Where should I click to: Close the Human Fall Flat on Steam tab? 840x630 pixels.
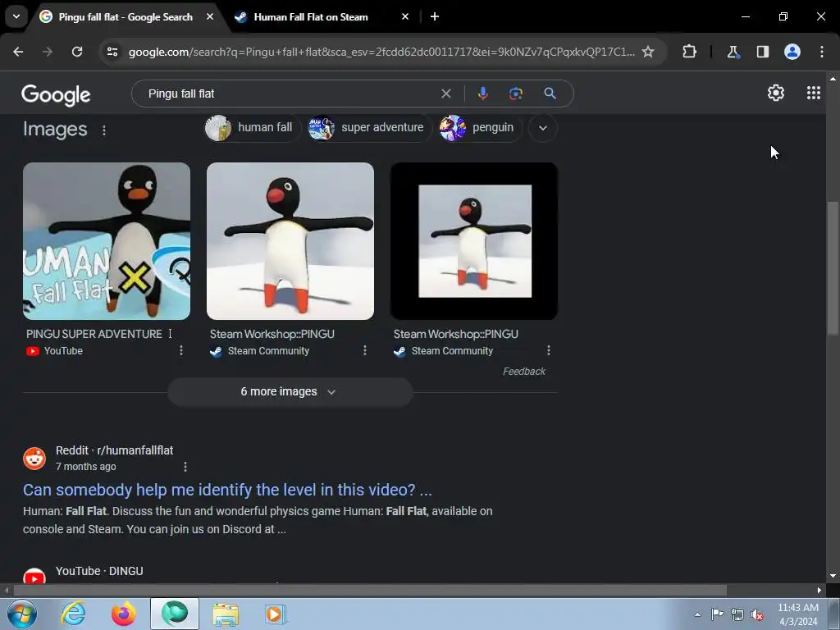[x=405, y=16]
